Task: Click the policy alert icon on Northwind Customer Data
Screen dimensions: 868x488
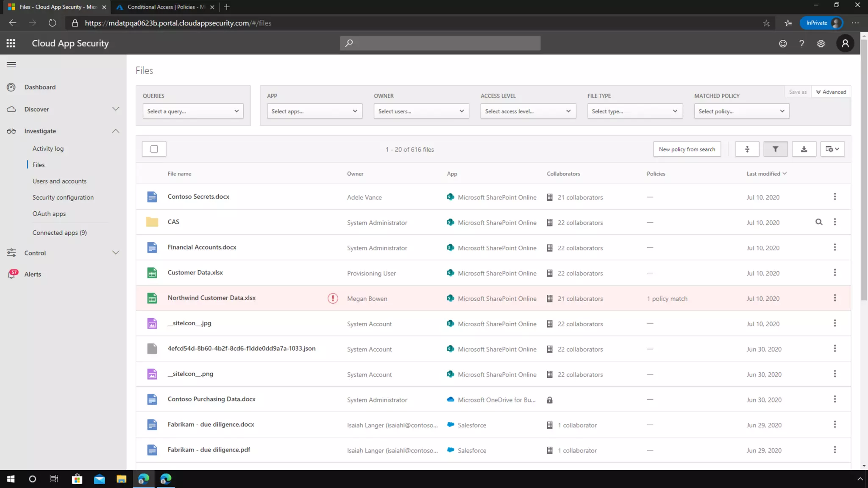Action: click(x=333, y=298)
